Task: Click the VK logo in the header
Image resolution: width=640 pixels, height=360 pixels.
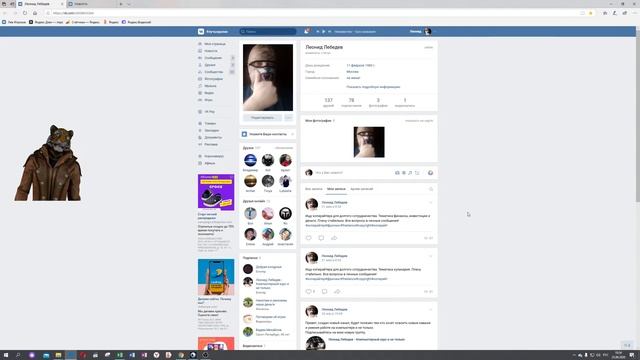Action: (201, 31)
